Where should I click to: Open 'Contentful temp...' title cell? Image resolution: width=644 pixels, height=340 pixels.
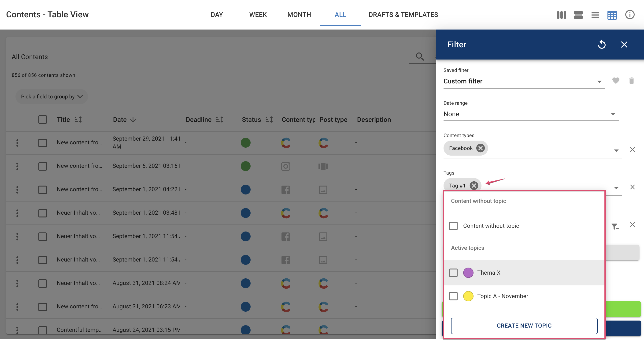79,330
